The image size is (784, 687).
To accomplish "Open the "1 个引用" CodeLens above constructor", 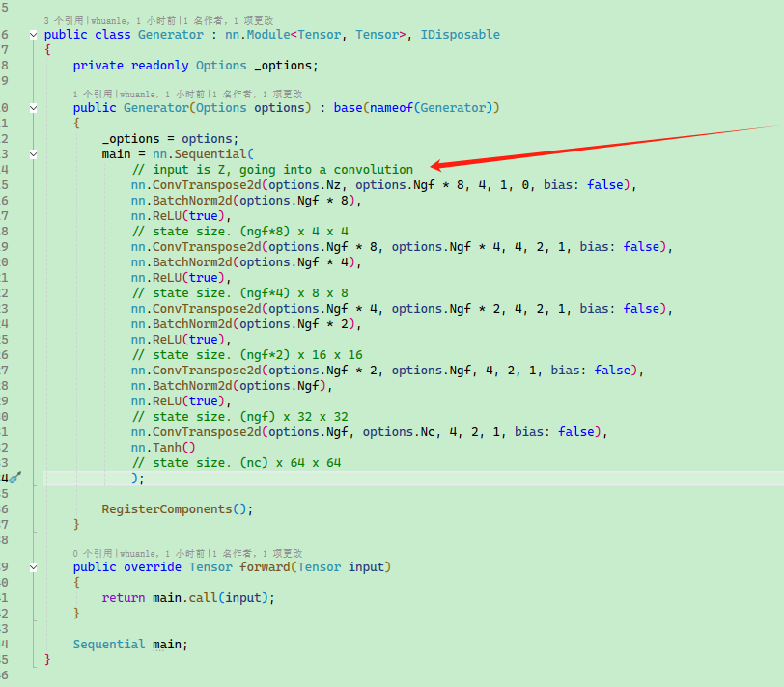I will coord(92,94).
